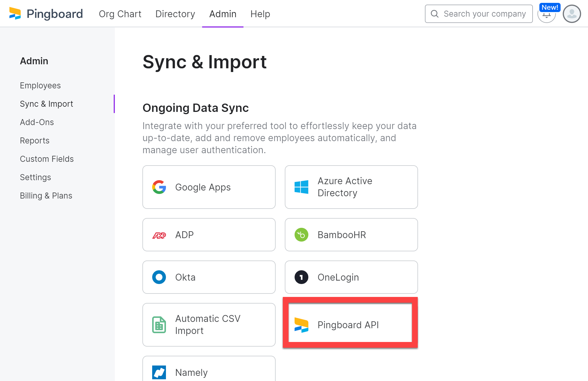Click the Sync & Import page heading
The height and width of the screenshot is (381, 588).
point(205,62)
